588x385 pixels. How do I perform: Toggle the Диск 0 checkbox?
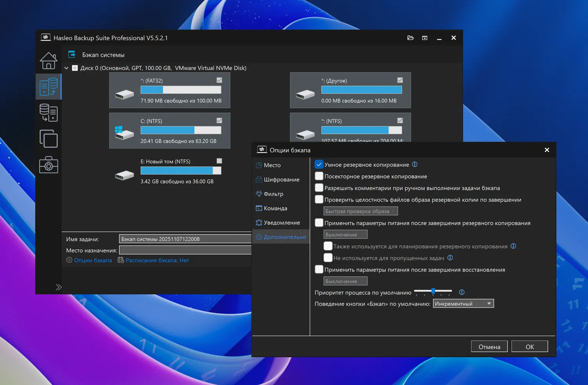(x=75, y=68)
